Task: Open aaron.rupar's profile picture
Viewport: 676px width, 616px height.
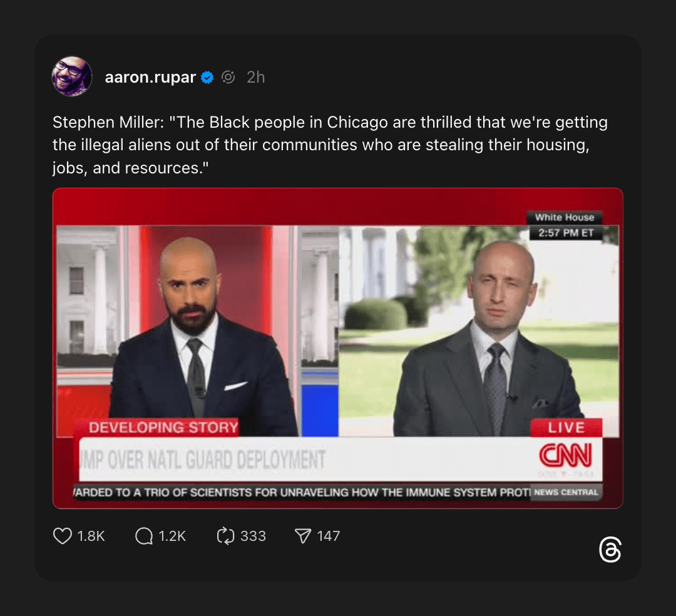Action: coord(72,76)
